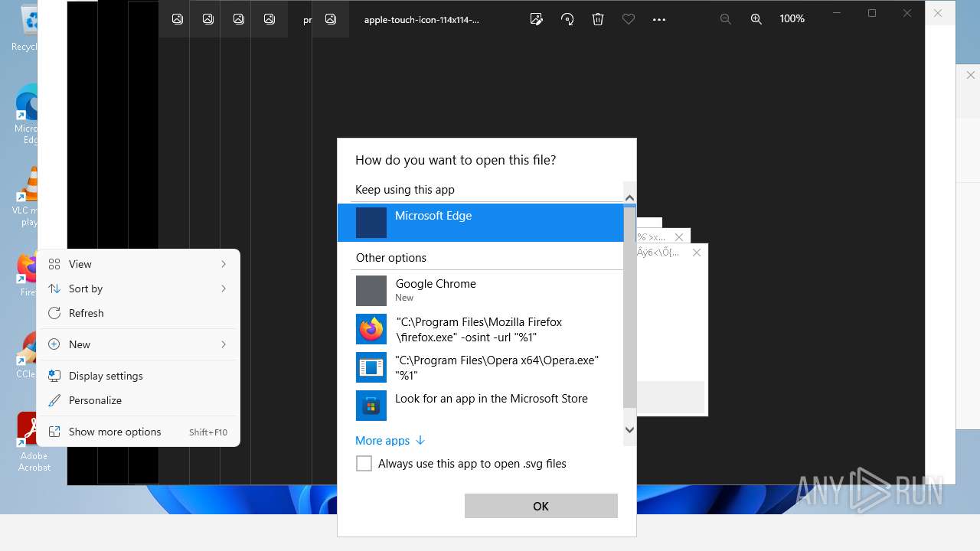Choose Google Chrome from Other options
This screenshot has height=551, width=980.
[481, 291]
